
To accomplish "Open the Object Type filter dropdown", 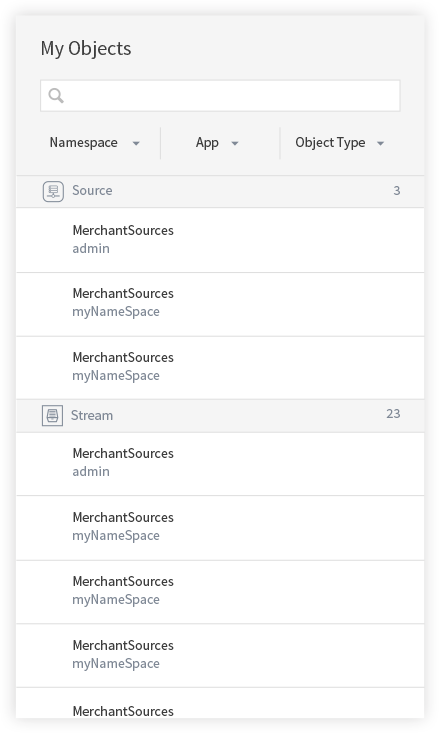I will point(340,143).
